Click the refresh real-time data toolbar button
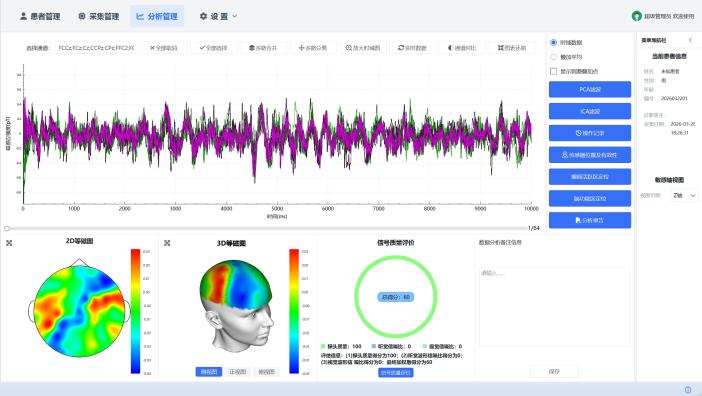This screenshot has height=396, width=702. pyautogui.click(x=413, y=48)
